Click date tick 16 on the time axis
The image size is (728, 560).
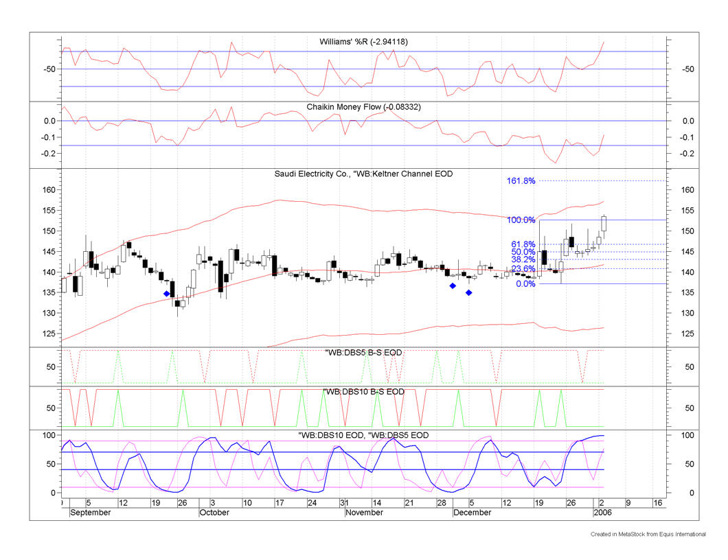tap(657, 503)
